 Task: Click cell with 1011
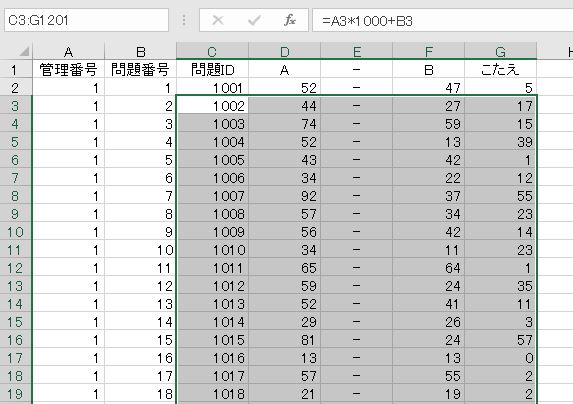[212, 268]
